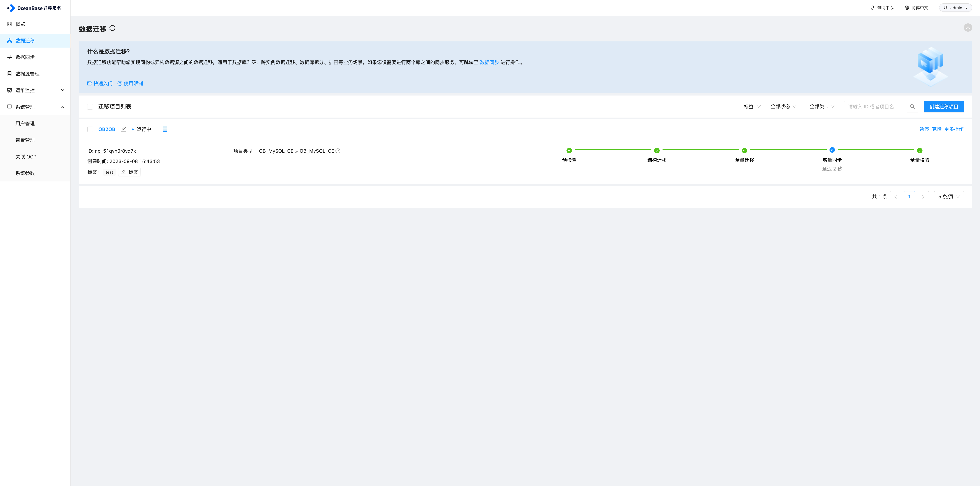The image size is (980, 486).
Task: Open the 5 条/页 page size dropdown
Action: pyautogui.click(x=948, y=197)
